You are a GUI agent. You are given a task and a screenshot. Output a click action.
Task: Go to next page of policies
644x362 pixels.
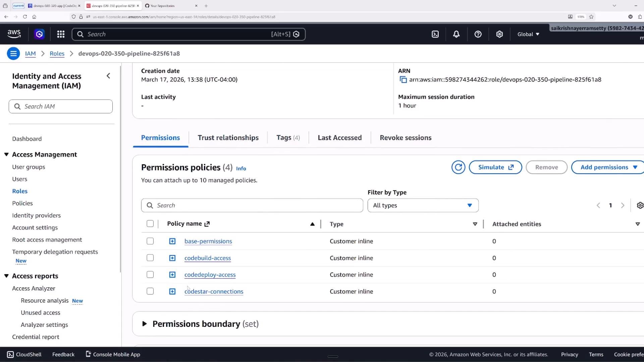(x=623, y=205)
